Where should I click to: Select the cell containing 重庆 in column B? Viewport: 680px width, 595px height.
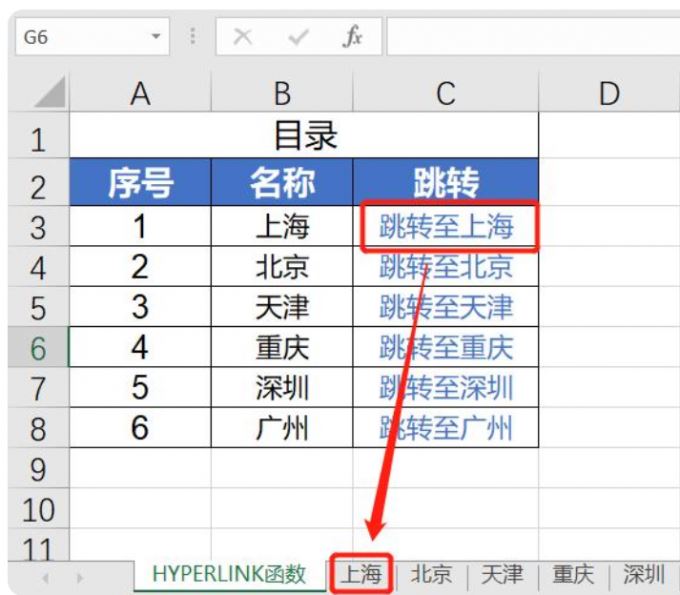(x=282, y=347)
